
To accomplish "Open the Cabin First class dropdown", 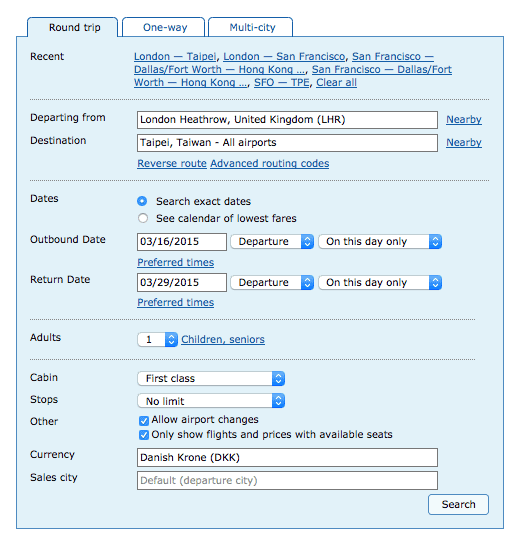I will (211, 378).
